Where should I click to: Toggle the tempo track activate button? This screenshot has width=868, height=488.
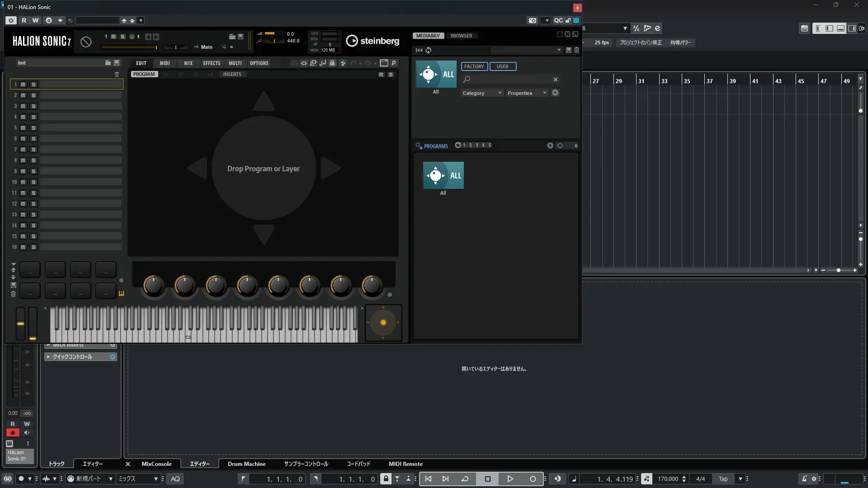[x=646, y=479]
